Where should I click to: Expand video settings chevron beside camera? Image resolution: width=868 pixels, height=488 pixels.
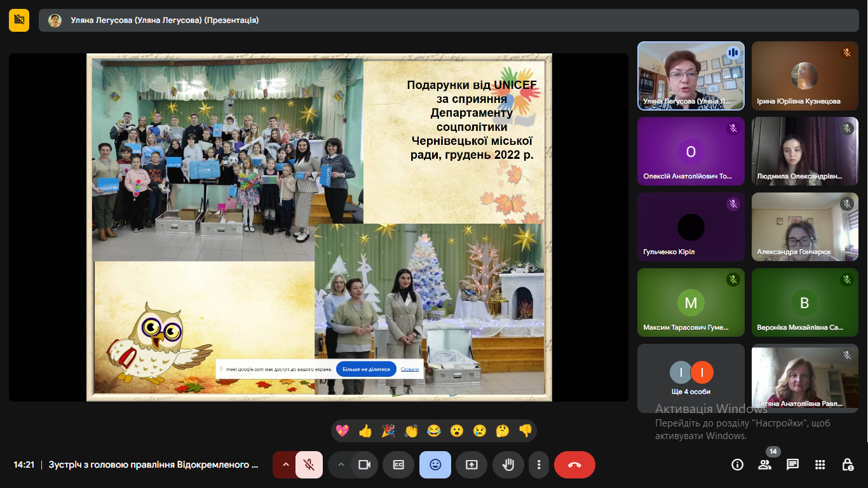click(x=341, y=464)
